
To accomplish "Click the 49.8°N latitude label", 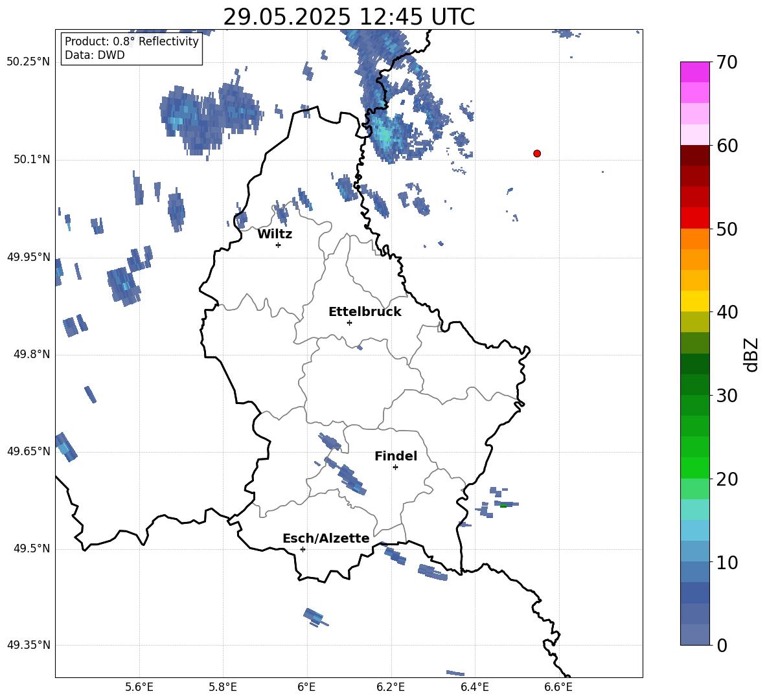I will tap(31, 354).
